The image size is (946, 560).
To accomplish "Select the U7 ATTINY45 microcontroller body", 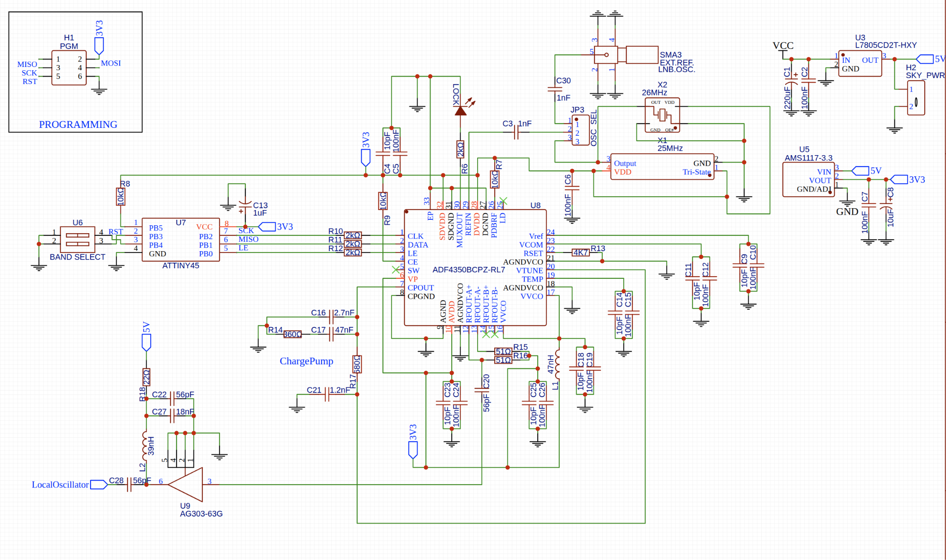I will 180,240.
